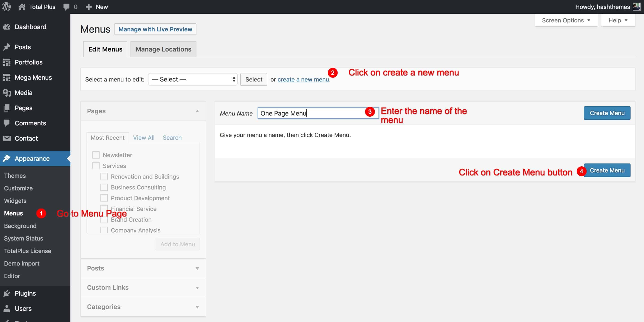Click the create a new menu link
Screen dimensions: 644x322
(x=303, y=79)
